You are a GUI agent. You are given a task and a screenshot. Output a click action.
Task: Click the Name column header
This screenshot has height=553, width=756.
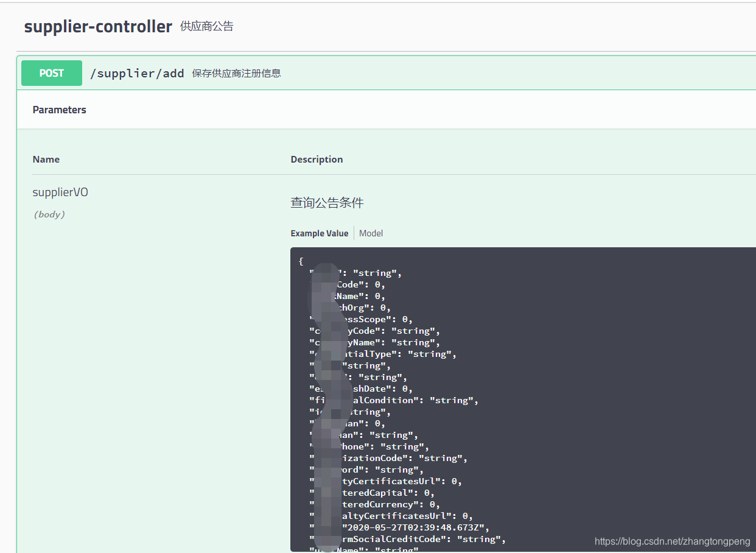(x=46, y=159)
